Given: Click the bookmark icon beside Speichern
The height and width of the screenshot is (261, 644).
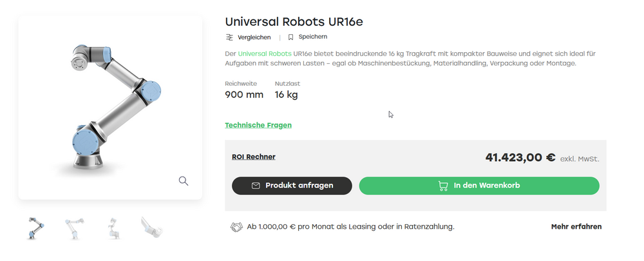Looking at the screenshot, I should pos(290,37).
